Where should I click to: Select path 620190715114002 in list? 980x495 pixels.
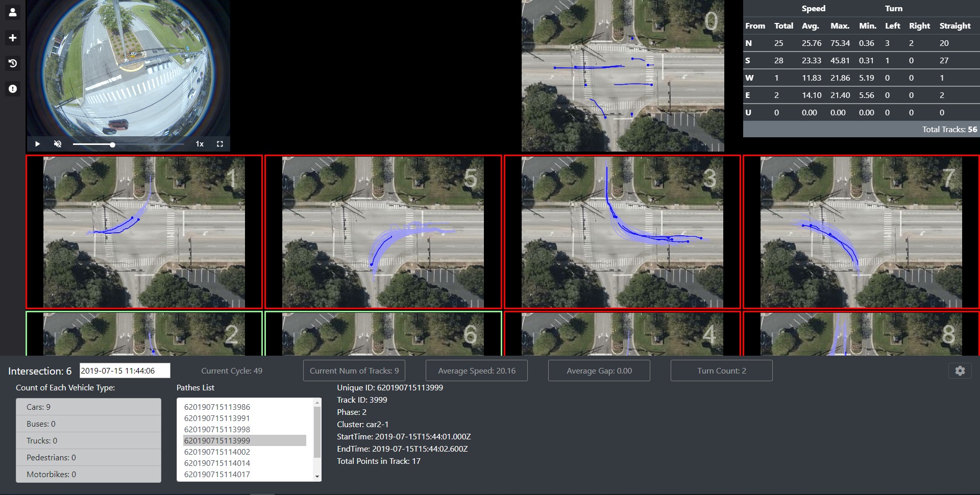217,452
